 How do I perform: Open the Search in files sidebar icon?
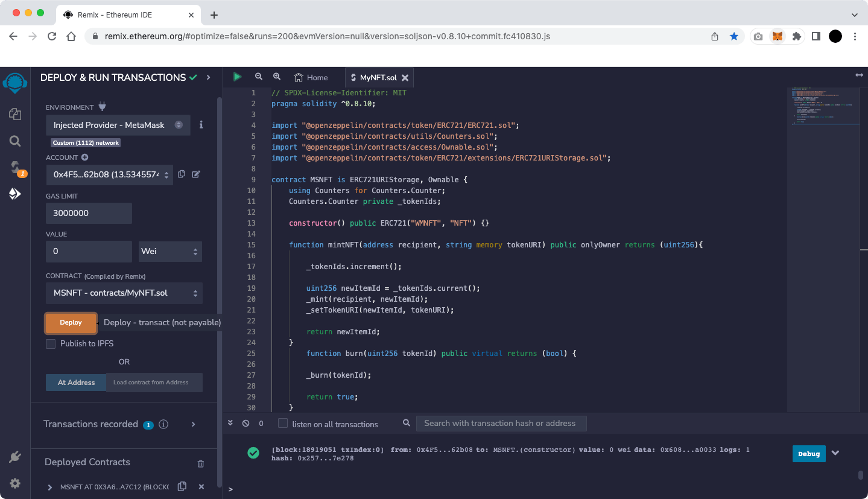coord(15,141)
